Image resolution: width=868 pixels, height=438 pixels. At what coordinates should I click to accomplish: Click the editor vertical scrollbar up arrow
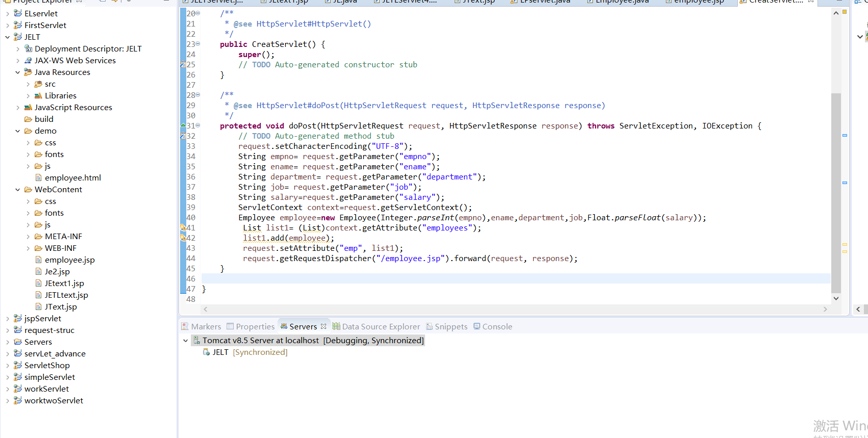coord(836,13)
